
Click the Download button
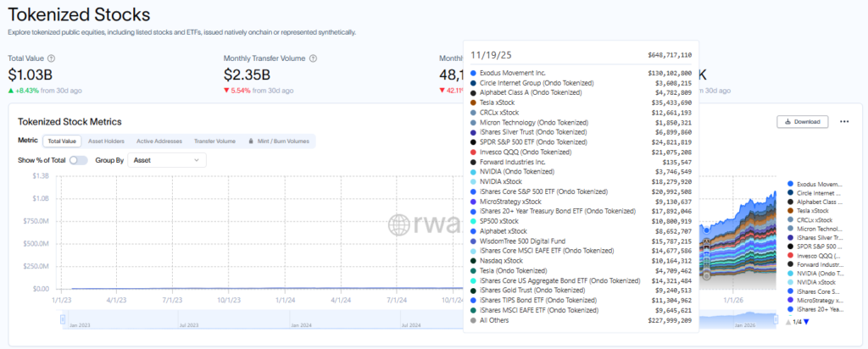[x=802, y=121]
